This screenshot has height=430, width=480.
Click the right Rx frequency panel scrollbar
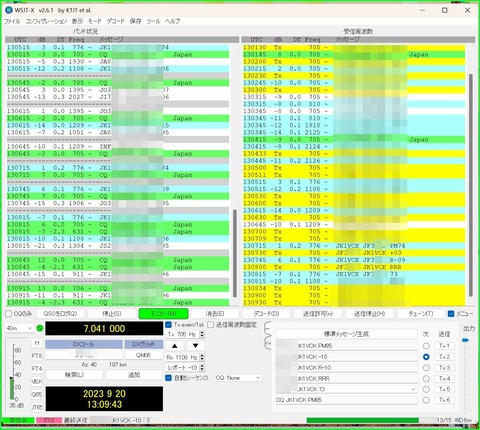tap(471, 185)
